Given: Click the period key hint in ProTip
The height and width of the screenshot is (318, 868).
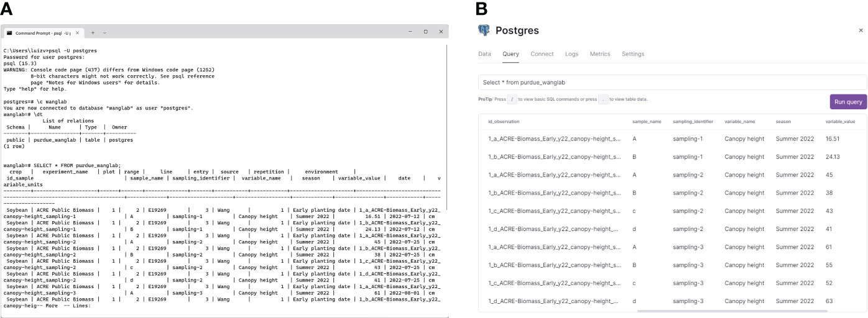Looking at the screenshot, I should [603, 99].
